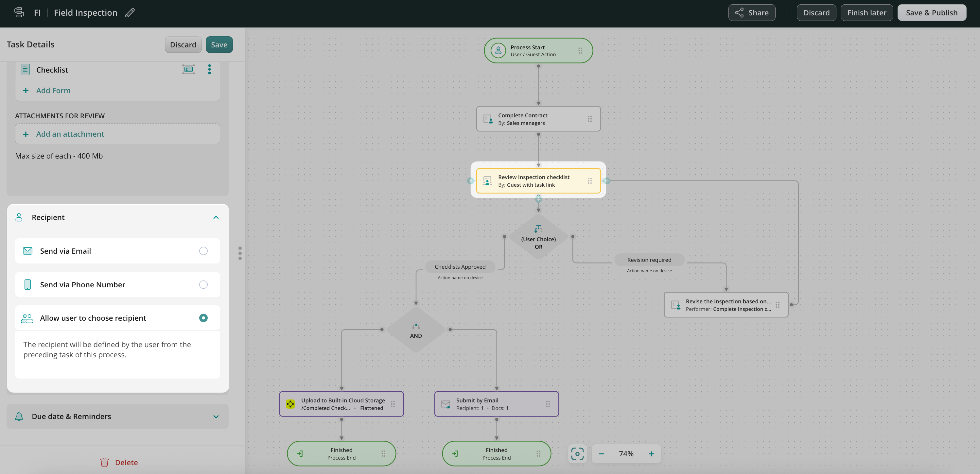Click Add an attachment
The height and width of the screenshot is (474, 980).
coord(70,134)
